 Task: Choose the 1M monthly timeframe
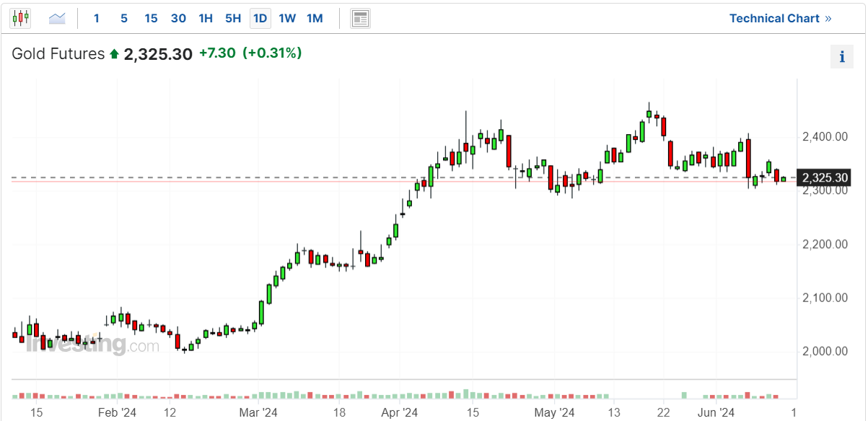(315, 18)
